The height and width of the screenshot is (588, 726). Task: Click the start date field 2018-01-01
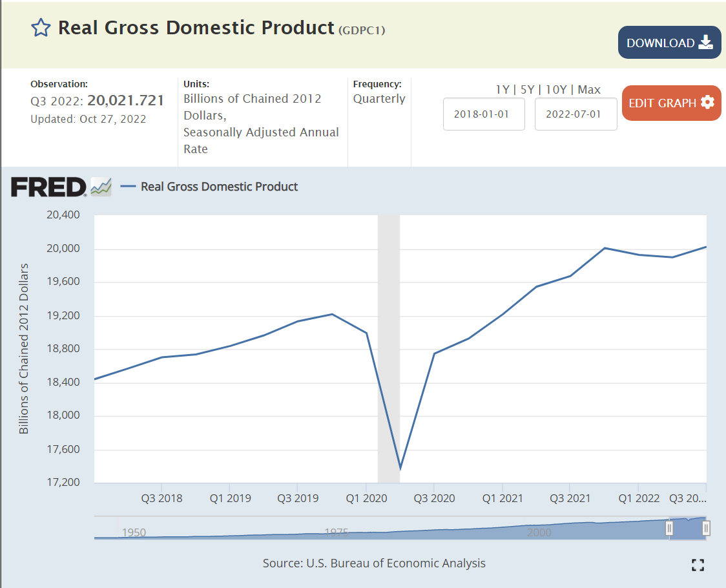pos(484,114)
